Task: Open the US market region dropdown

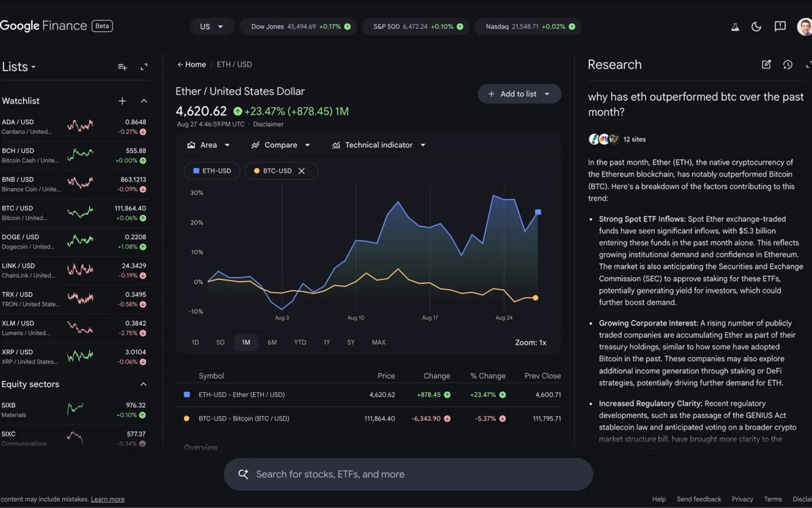Action: coord(211,27)
